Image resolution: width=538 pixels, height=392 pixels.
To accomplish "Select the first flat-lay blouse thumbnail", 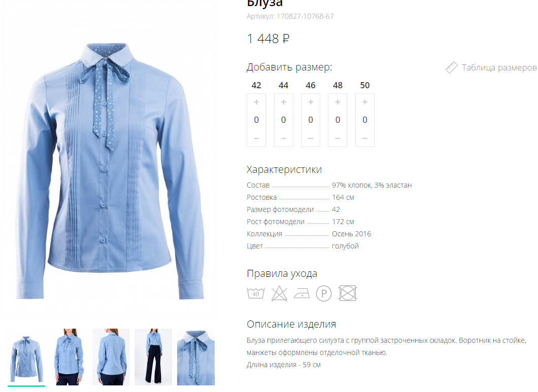I will point(26,357).
